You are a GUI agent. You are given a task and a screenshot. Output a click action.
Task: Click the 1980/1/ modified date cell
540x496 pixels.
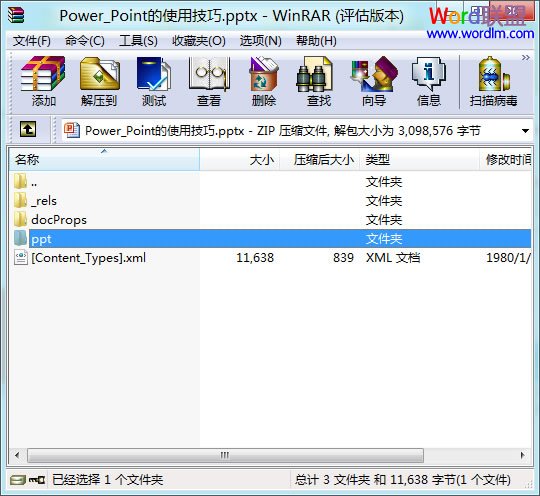(508, 258)
